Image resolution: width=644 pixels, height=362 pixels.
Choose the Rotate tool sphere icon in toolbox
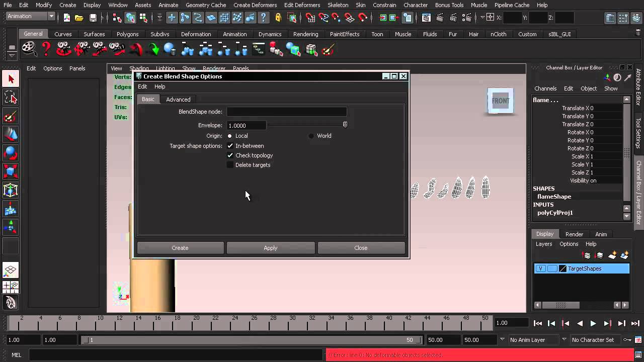click(x=11, y=153)
